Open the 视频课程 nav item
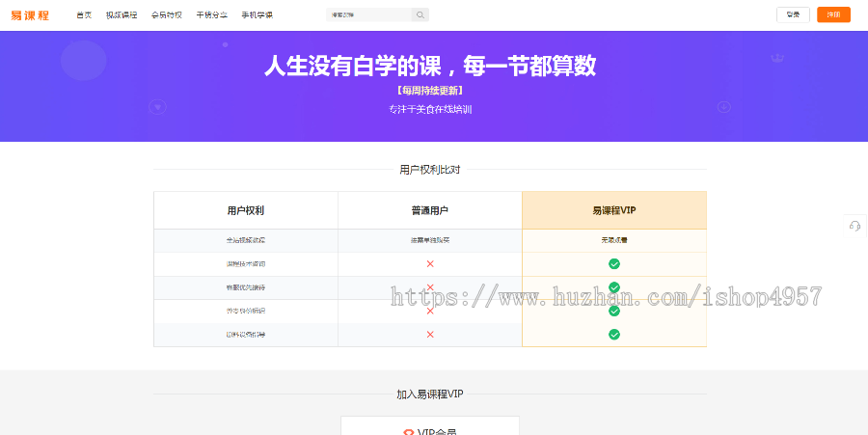This screenshot has height=435, width=868. coord(122,14)
